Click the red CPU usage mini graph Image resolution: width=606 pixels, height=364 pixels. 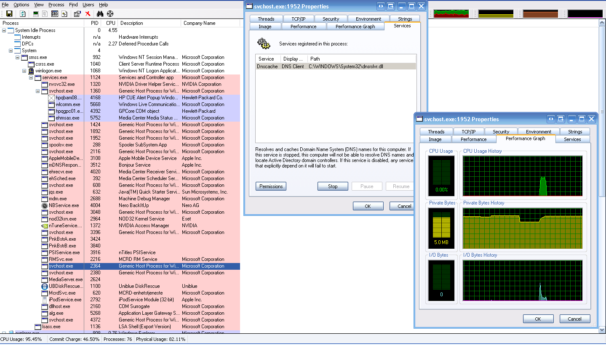tap(451, 14)
